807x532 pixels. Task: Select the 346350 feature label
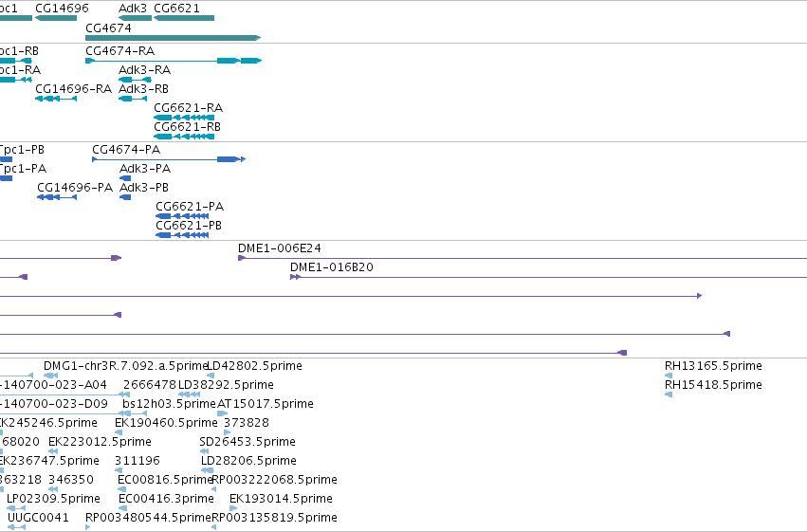(71, 481)
